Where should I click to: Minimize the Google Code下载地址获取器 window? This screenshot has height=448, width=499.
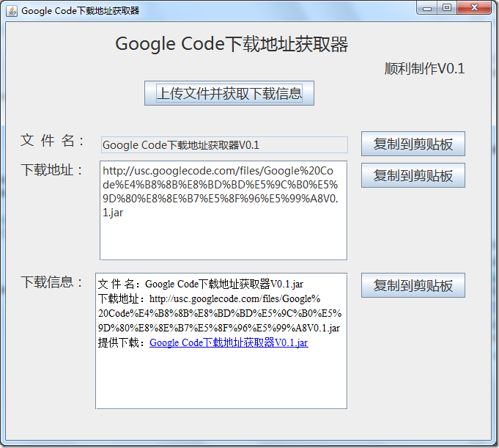point(427,8)
